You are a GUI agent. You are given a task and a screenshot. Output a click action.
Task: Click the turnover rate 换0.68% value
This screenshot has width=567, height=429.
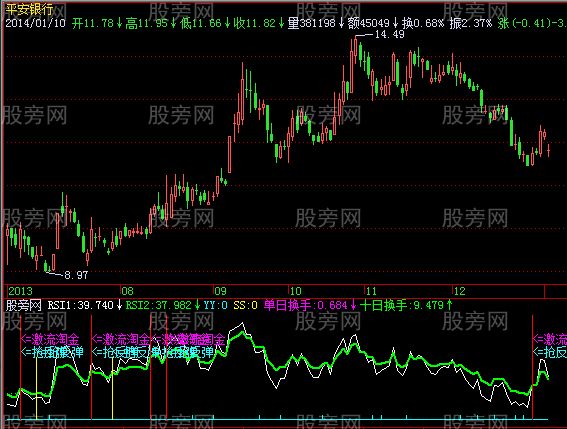[423, 24]
